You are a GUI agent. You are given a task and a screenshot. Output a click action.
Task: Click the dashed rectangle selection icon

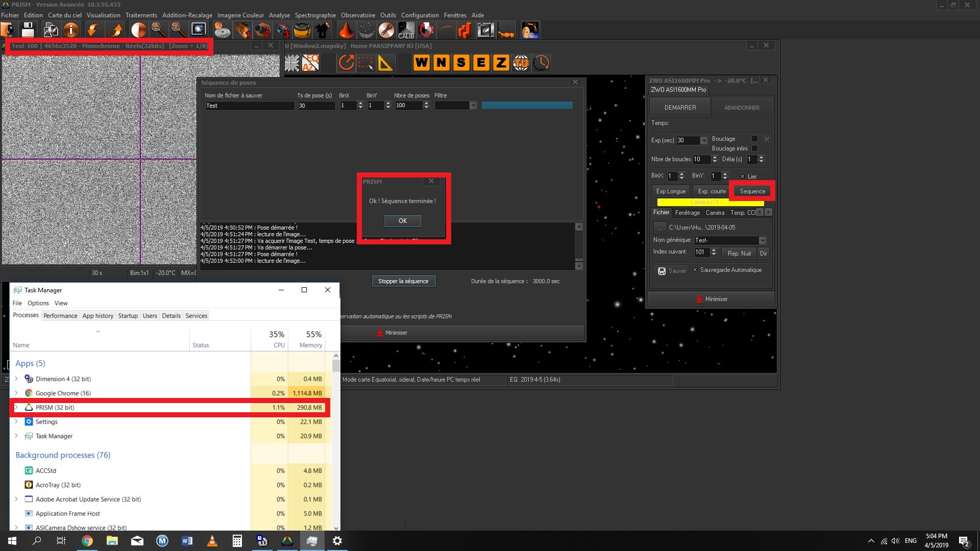point(365,63)
